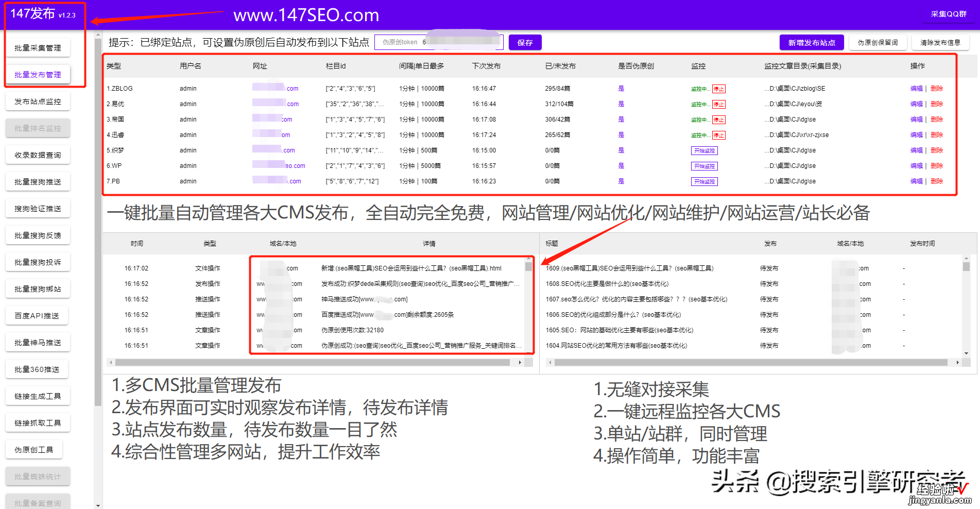The width and height of the screenshot is (980, 509).
Task: Click the 采集QQ群 button in the header
Action: 949,14
